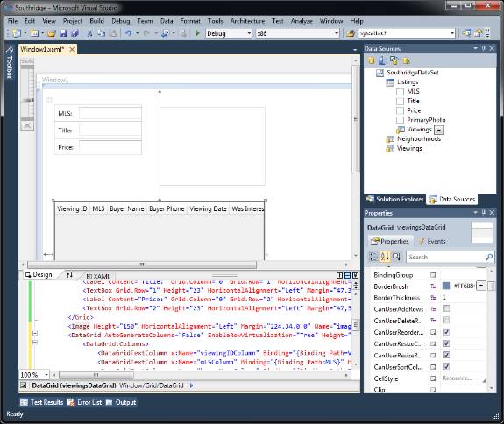Image resolution: width=504 pixels, height=424 pixels.
Task: Open the sysattach find combo box
Action: pos(407,33)
